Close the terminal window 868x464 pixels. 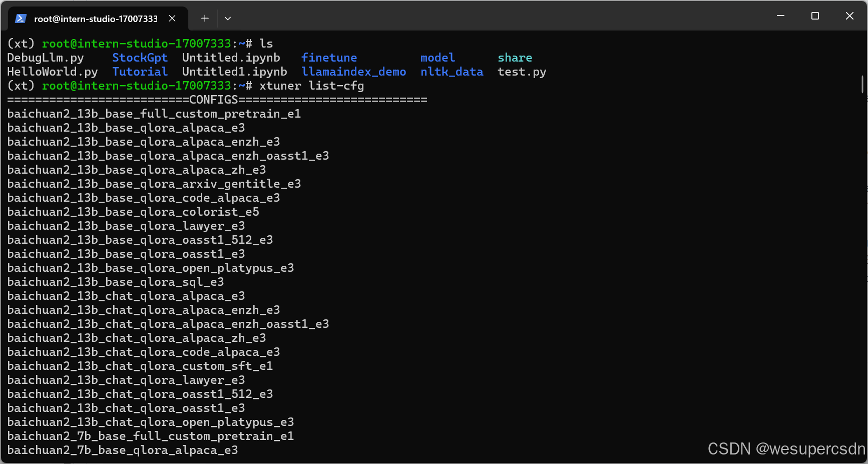tap(849, 16)
